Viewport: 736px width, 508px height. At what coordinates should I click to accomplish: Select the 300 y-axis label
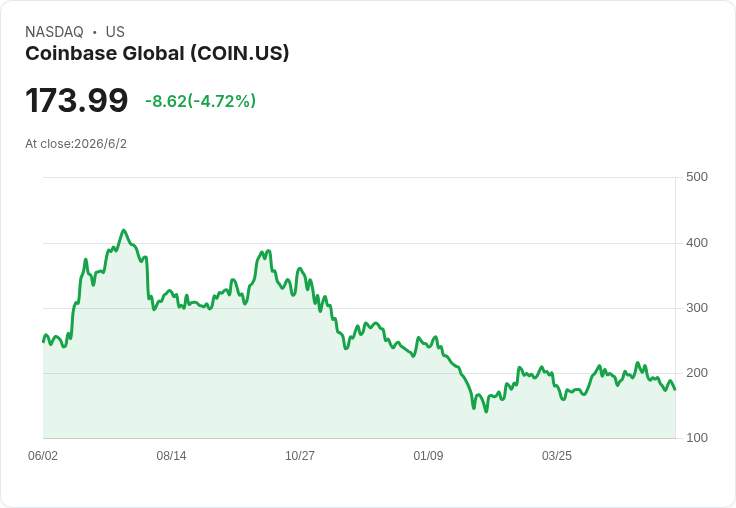697,308
